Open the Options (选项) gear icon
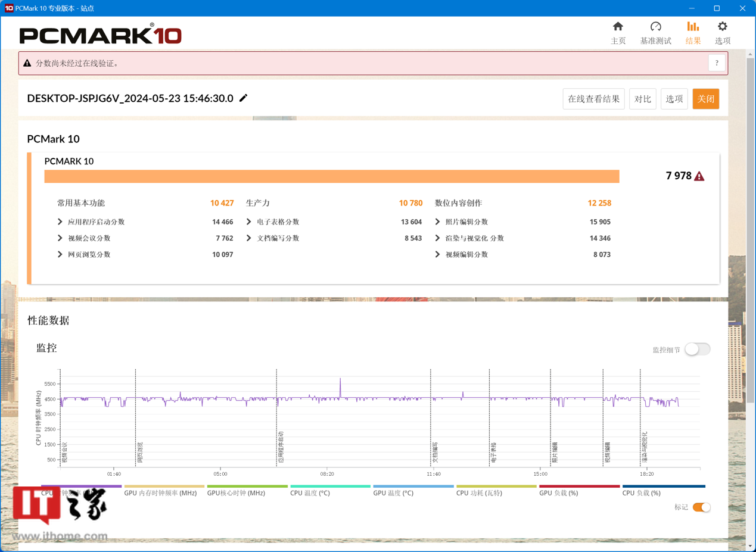The image size is (756, 552). click(722, 27)
